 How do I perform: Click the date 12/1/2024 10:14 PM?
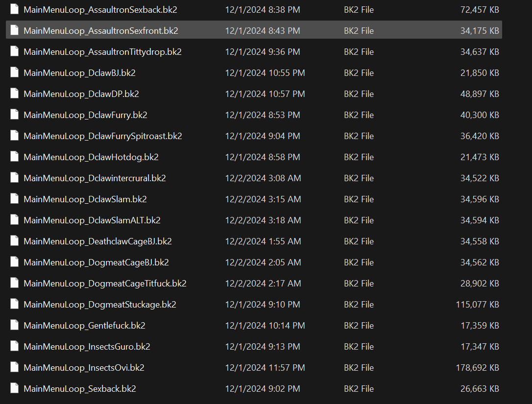point(265,326)
